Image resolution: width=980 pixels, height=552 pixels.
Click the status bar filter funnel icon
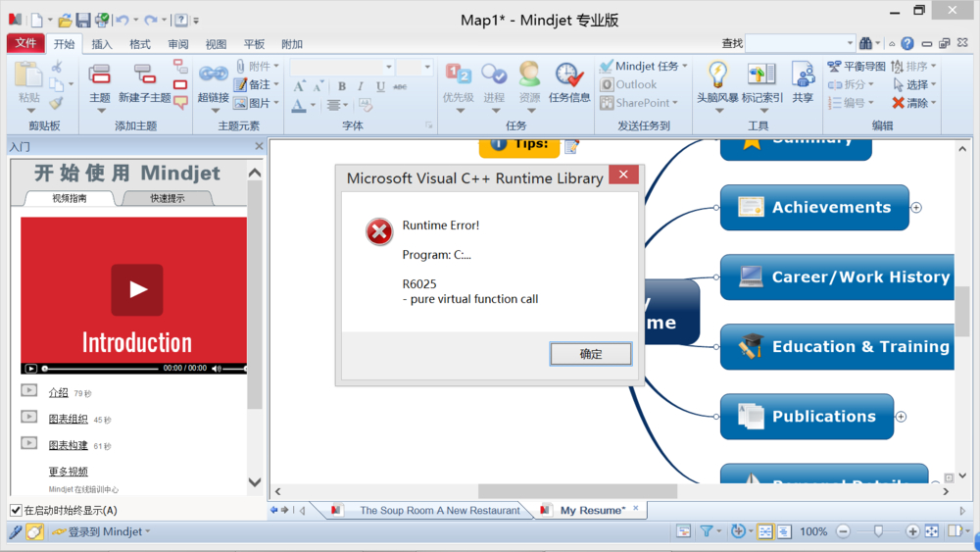point(707,531)
